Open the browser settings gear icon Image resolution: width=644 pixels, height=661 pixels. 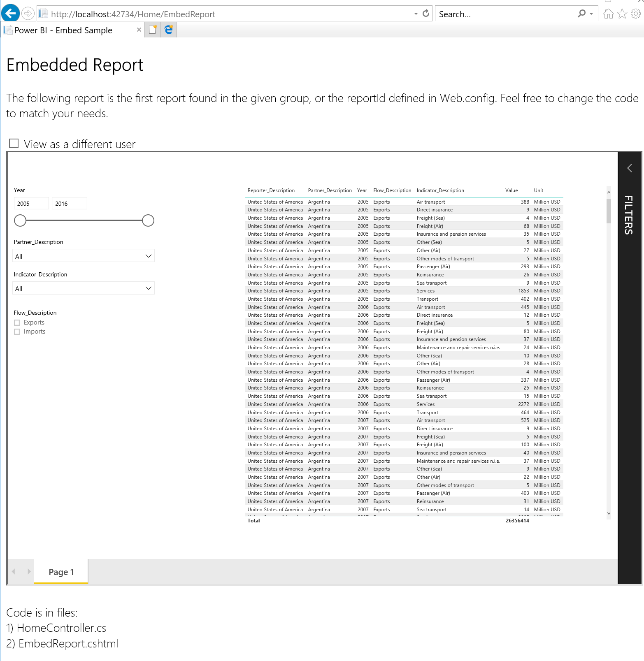pos(636,14)
